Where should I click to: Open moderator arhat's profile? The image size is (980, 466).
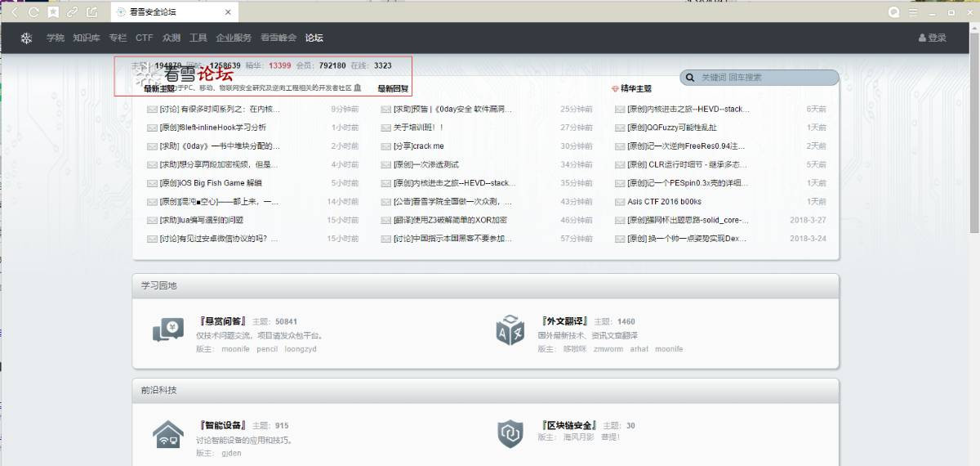tap(639, 349)
